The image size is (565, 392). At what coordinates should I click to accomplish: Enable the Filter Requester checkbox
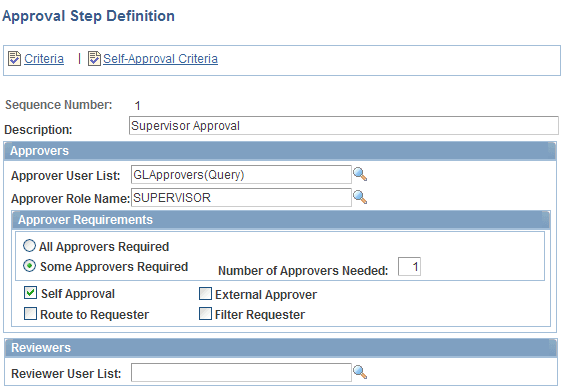205,313
